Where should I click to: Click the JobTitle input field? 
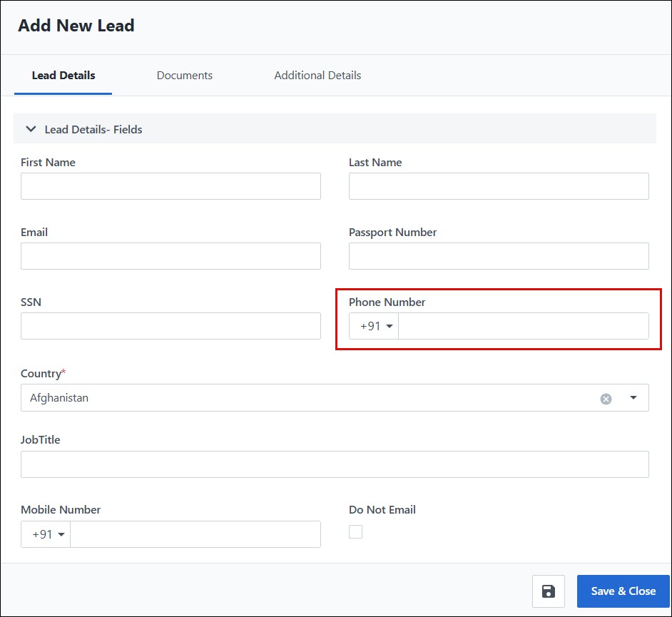pos(335,464)
